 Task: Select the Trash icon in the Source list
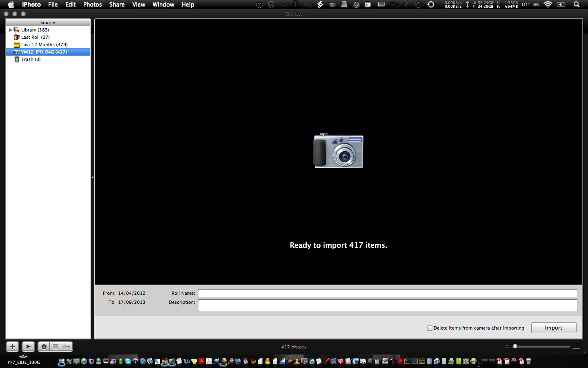tap(17, 59)
